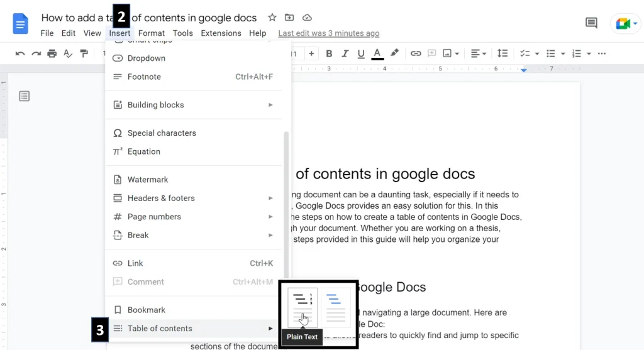The image size is (644, 350).
Task: Open text alignment dropdown
Action: coord(478,53)
